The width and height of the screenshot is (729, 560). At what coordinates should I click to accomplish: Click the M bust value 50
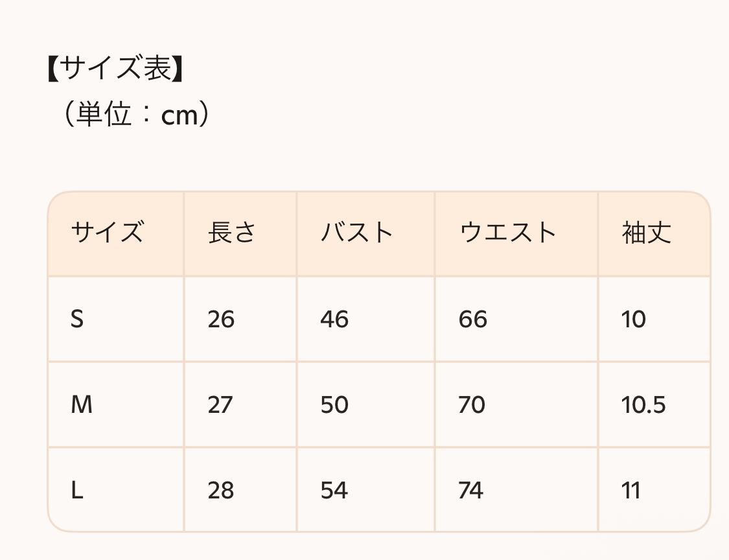point(334,405)
